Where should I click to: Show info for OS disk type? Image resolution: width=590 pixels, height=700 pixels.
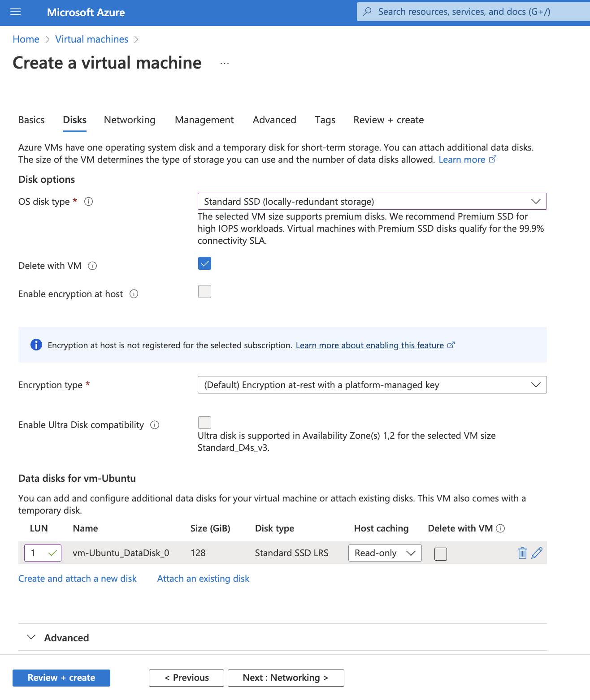point(89,202)
